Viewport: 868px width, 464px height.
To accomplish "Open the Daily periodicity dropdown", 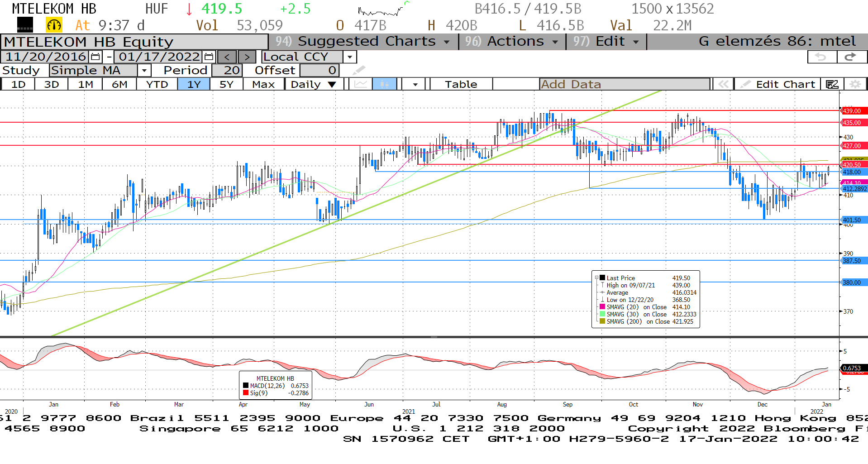I will (314, 84).
